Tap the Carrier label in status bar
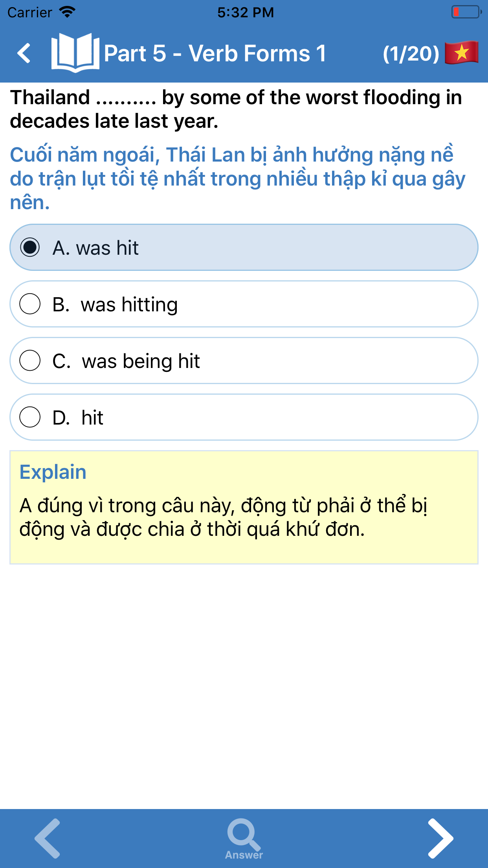 tap(30, 12)
